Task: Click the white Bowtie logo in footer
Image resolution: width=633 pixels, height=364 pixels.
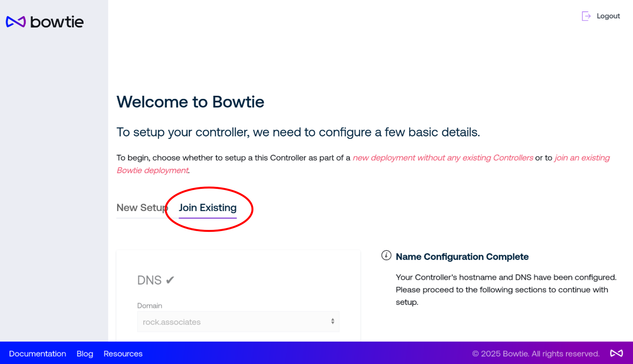Action: coord(617,353)
